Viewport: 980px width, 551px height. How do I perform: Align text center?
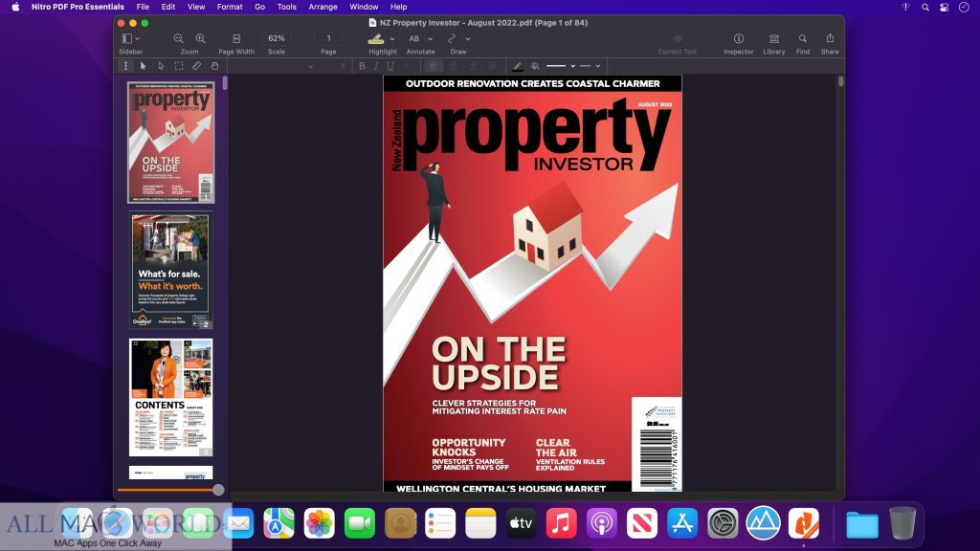tap(453, 66)
